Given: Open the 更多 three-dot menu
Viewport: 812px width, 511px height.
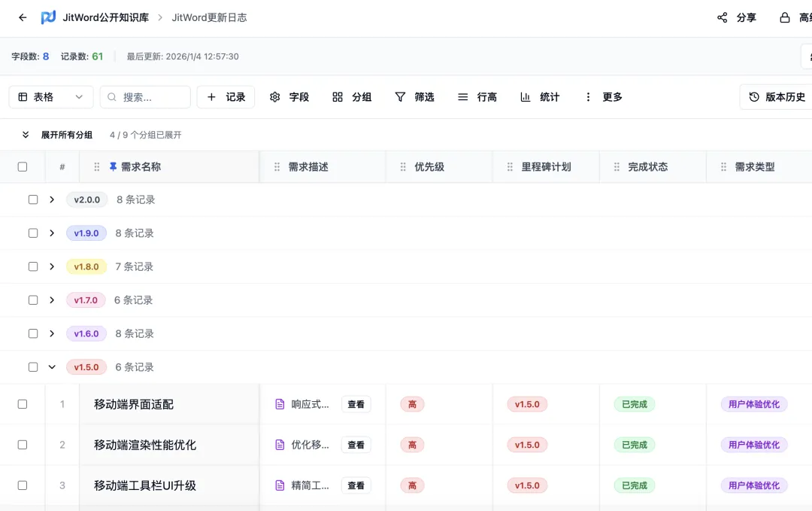Looking at the screenshot, I should pos(588,97).
